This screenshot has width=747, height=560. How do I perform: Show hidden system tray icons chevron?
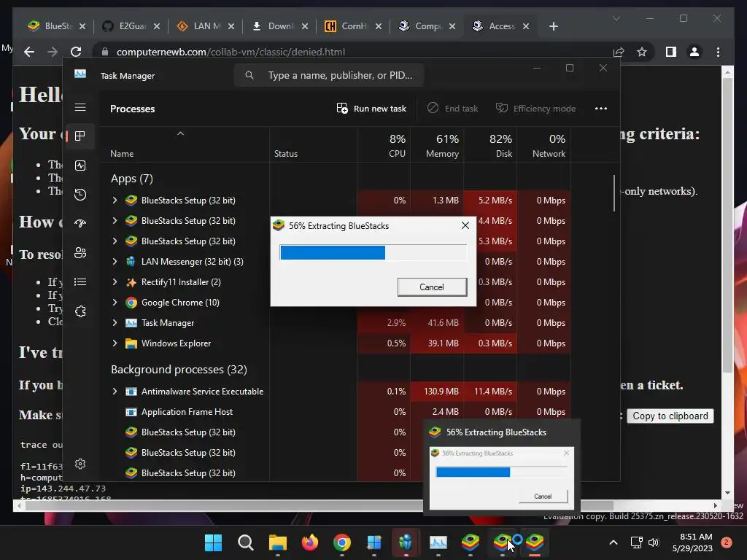coord(614,542)
